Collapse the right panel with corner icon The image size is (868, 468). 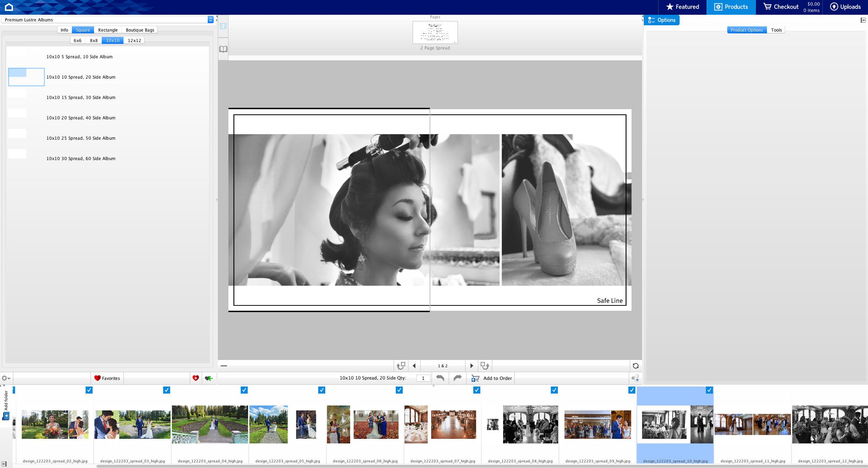click(x=863, y=20)
